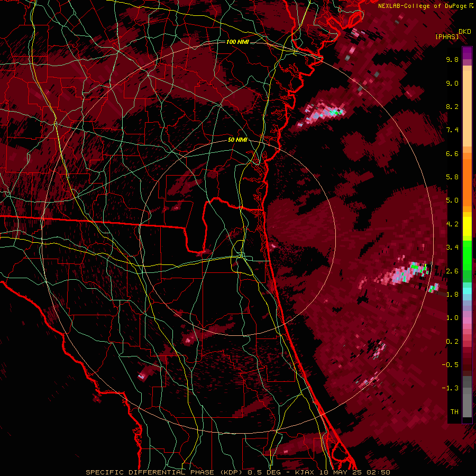
Task: Click the 5.0 scale value
Action: point(452,200)
